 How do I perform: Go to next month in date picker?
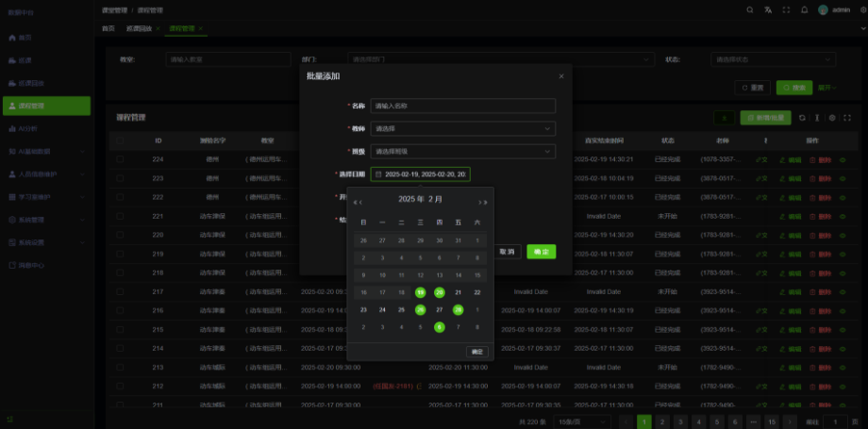pos(480,201)
